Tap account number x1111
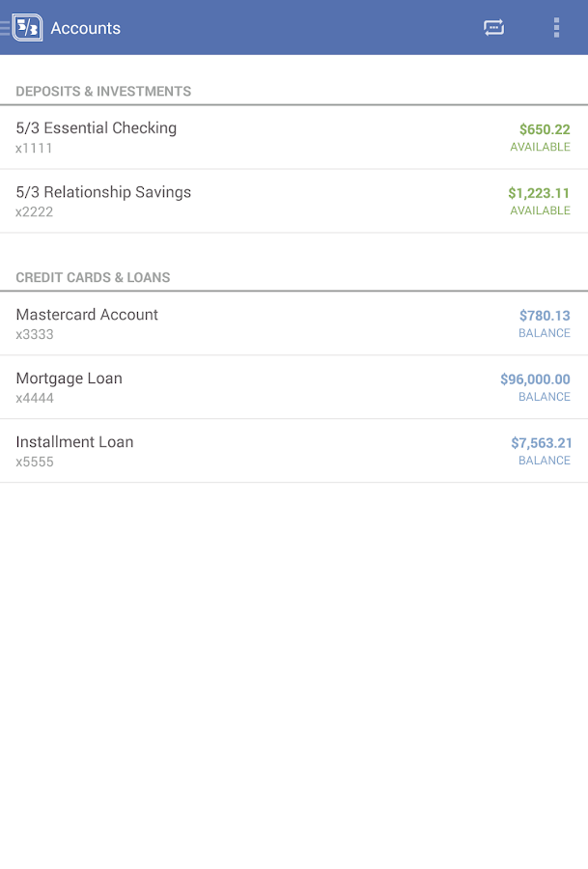The width and height of the screenshot is (588, 869). [x=34, y=149]
